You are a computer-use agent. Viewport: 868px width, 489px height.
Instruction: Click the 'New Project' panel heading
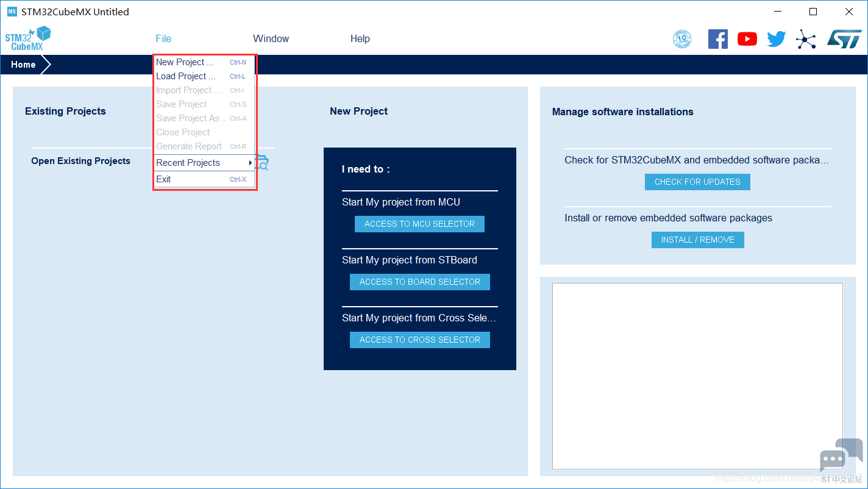(359, 111)
